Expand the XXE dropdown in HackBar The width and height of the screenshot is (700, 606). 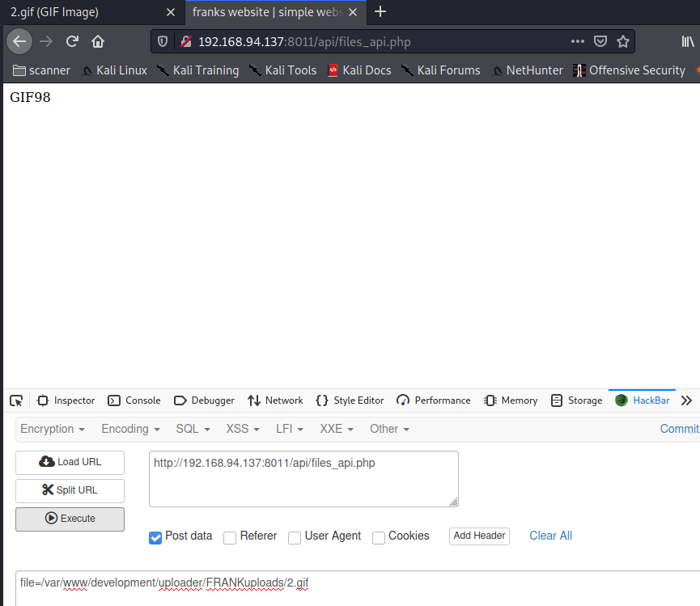point(337,429)
